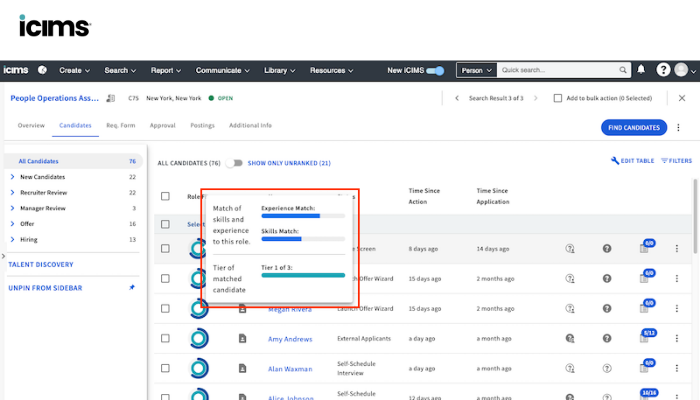Open row actions menu for Alan Waxman

point(677,368)
